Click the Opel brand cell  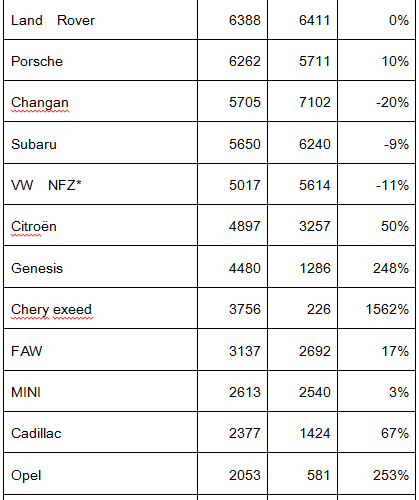click(100, 474)
